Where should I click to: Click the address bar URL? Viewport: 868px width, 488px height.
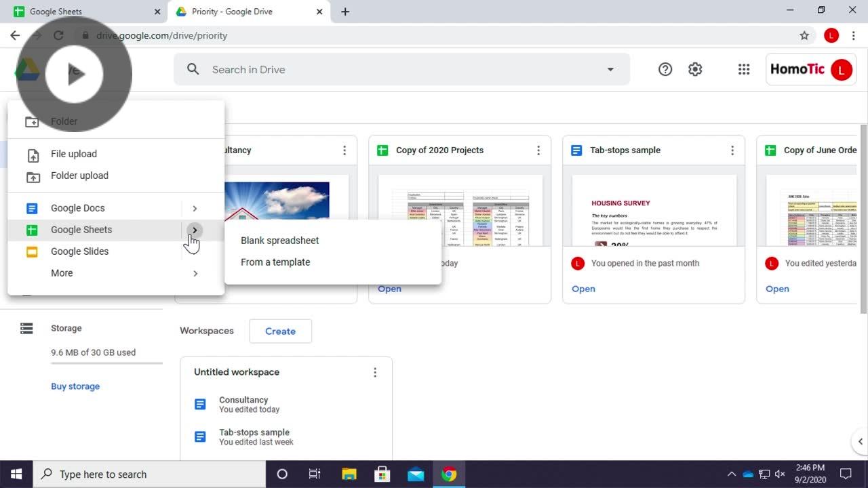(161, 35)
